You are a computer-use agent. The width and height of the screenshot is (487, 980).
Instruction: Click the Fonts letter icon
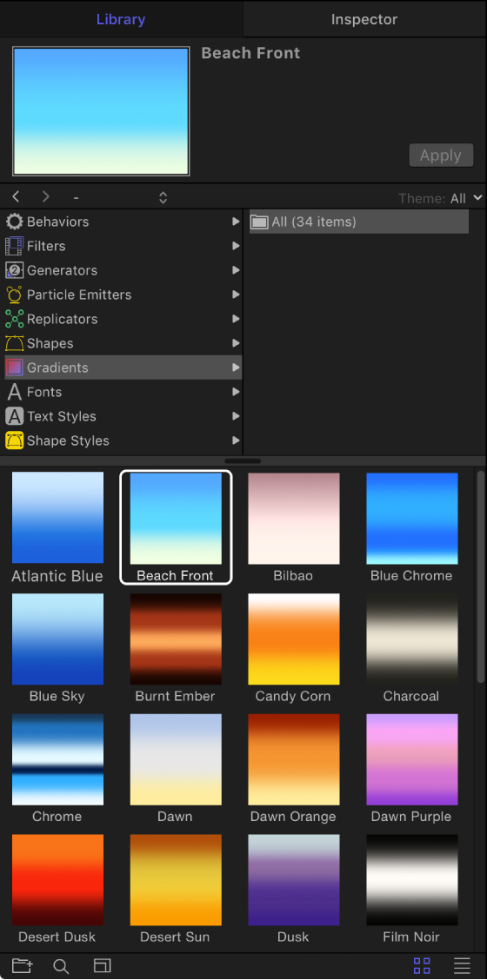coord(15,392)
